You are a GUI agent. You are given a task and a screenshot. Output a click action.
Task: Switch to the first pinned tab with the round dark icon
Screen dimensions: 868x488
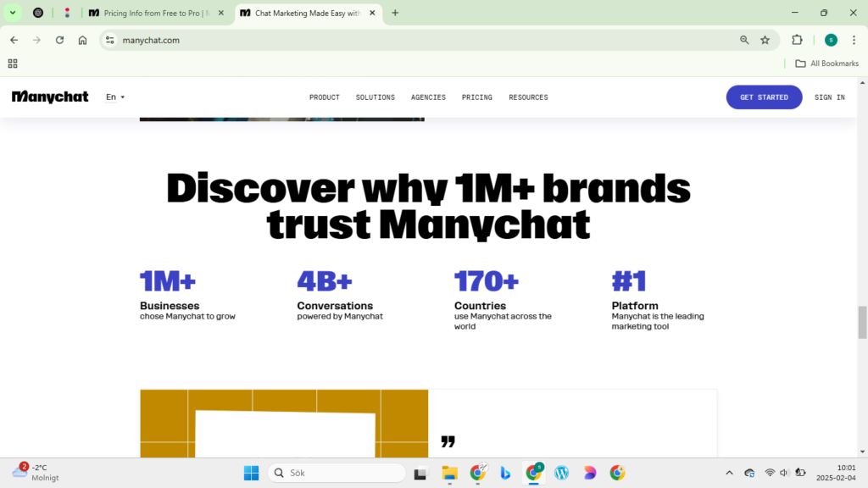tap(38, 13)
